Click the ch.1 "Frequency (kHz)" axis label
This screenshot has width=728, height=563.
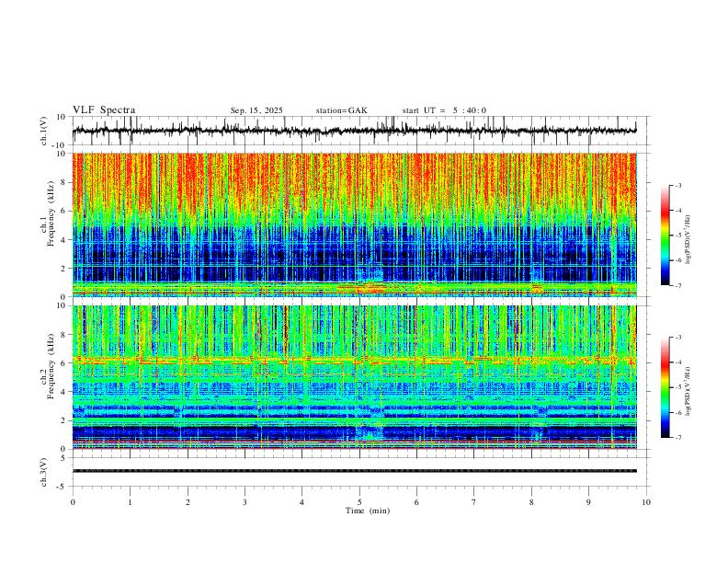click(51, 213)
